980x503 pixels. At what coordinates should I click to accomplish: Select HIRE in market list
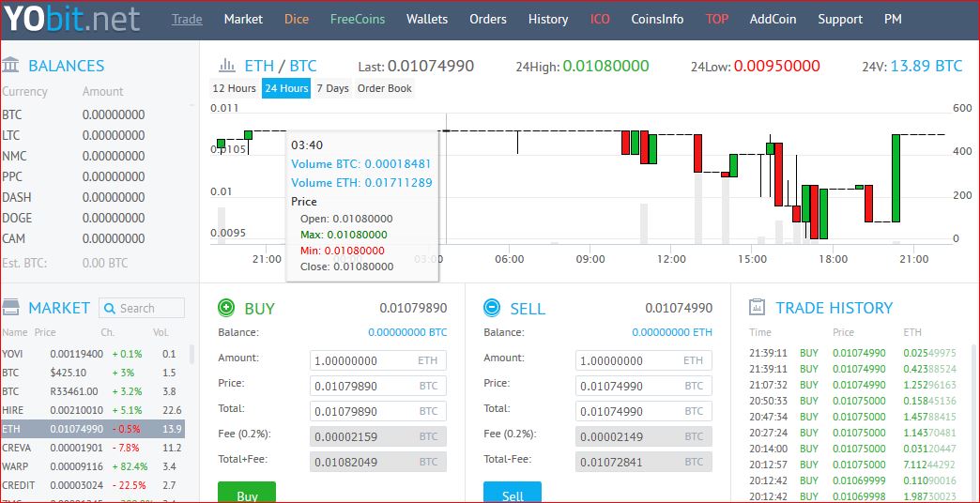[x=93, y=410]
